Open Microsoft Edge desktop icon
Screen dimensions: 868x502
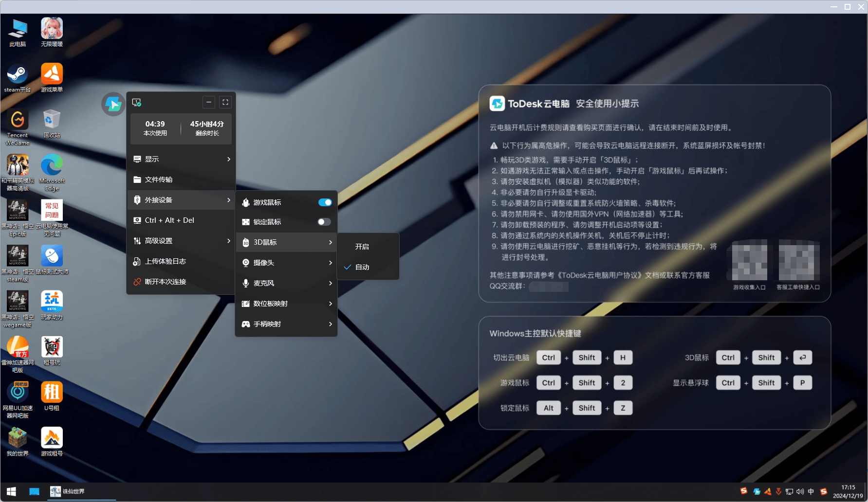click(x=52, y=173)
